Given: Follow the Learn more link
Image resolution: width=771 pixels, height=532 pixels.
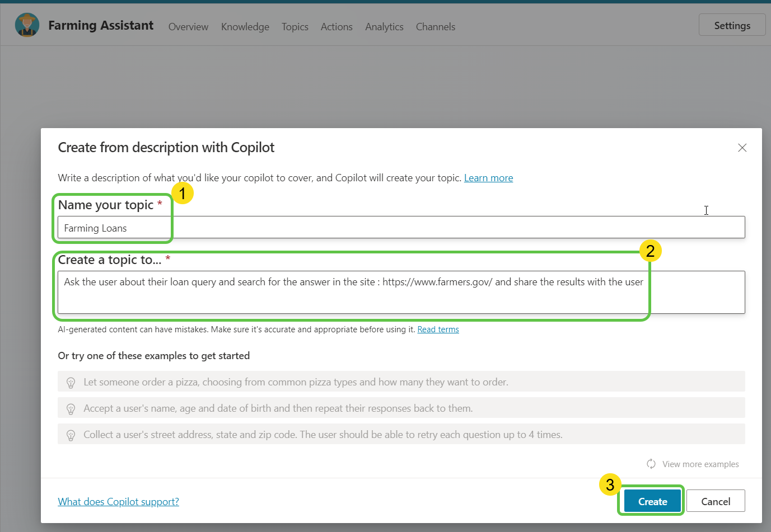Looking at the screenshot, I should tap(488, 178).
